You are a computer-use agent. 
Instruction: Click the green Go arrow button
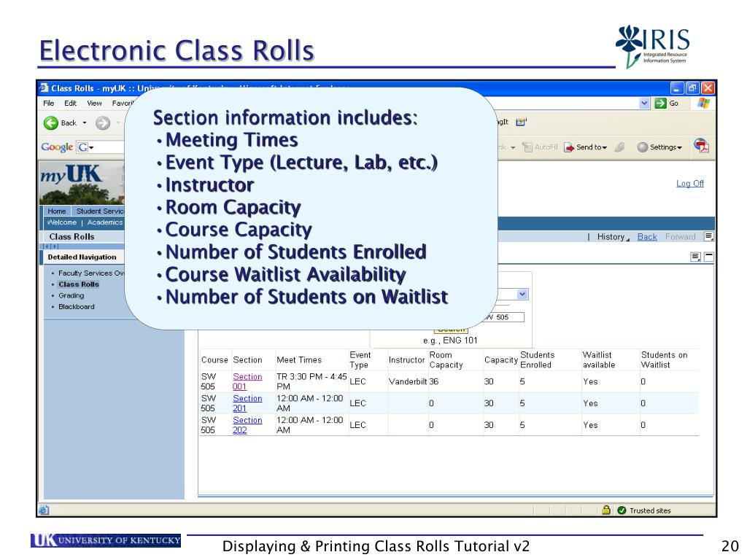tap(660, 104)
